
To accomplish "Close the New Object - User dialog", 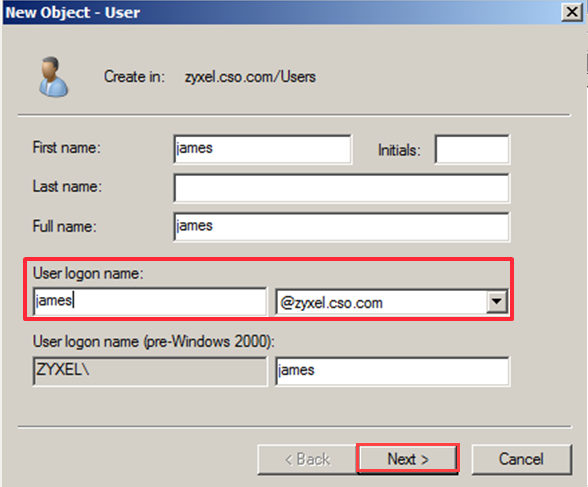I will click(572, 12).
